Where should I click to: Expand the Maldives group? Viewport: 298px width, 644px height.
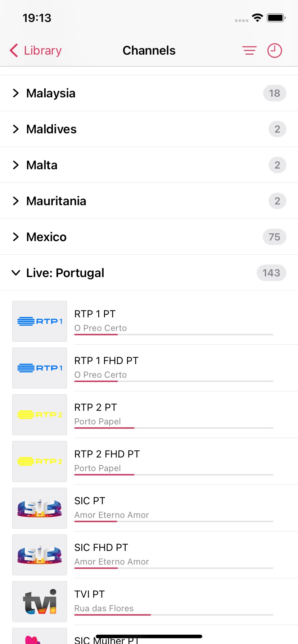tap(51, 129)
